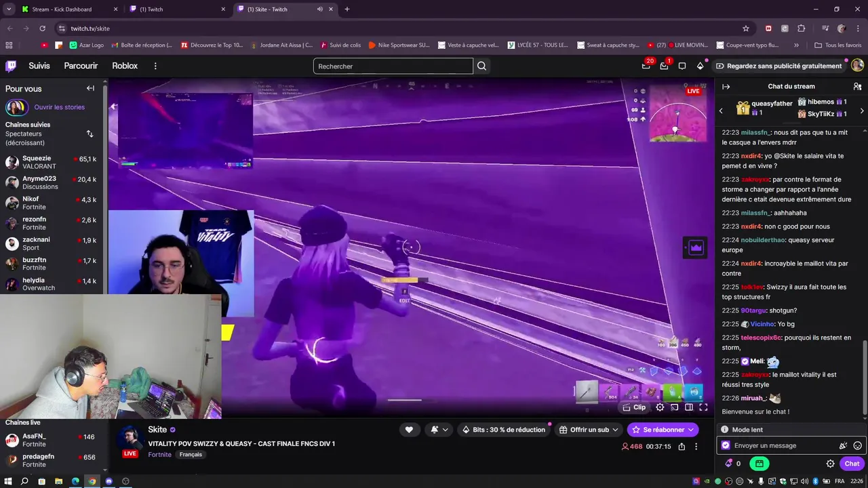Viewport: 868px width, 488px height.
Task: Go to Suivis tab
Action: coord(39,66)
